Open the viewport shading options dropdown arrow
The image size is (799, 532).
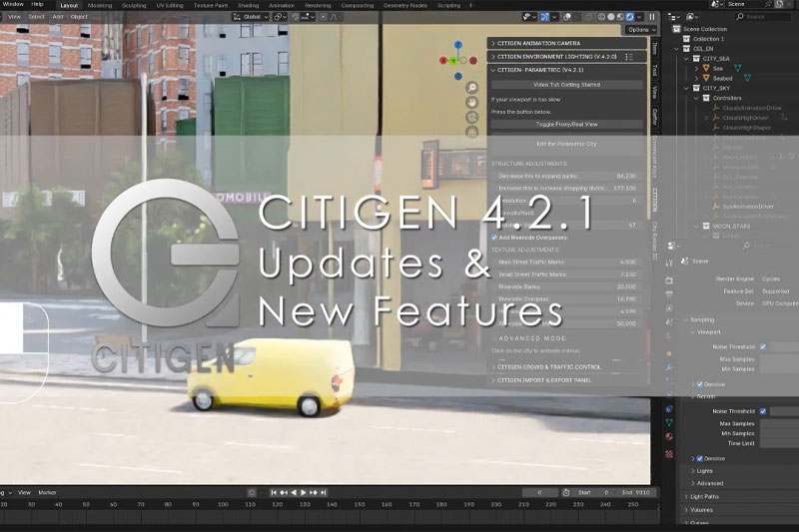coord(639,17)
